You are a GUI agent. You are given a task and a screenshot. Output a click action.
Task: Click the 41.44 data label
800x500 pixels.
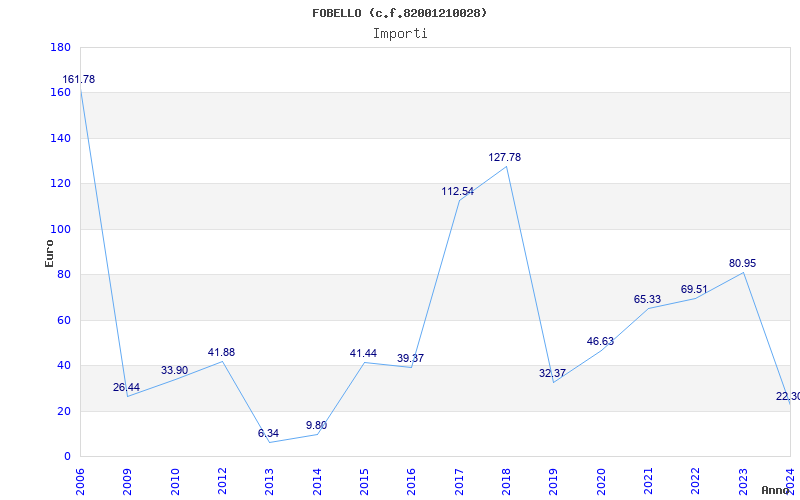tap(363, 354)
